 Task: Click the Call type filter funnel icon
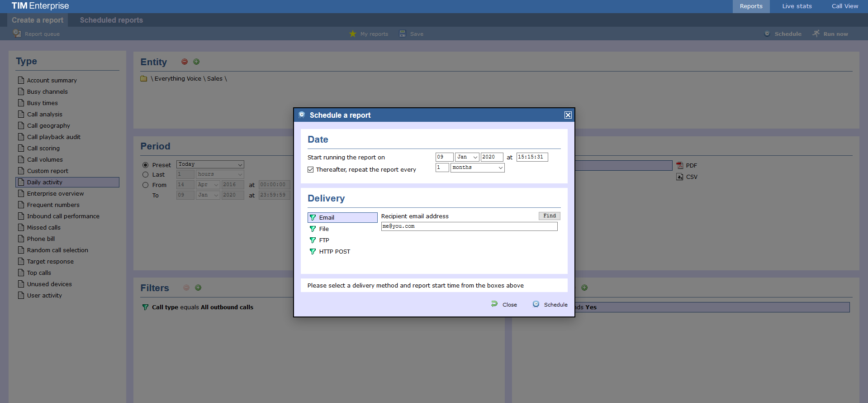click(145, 307)
